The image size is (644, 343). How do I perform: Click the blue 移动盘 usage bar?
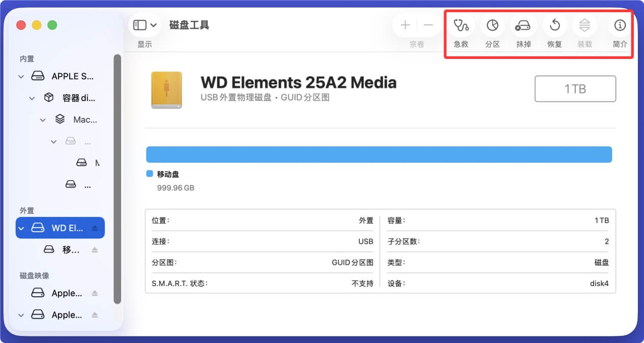tap(379, 154)
